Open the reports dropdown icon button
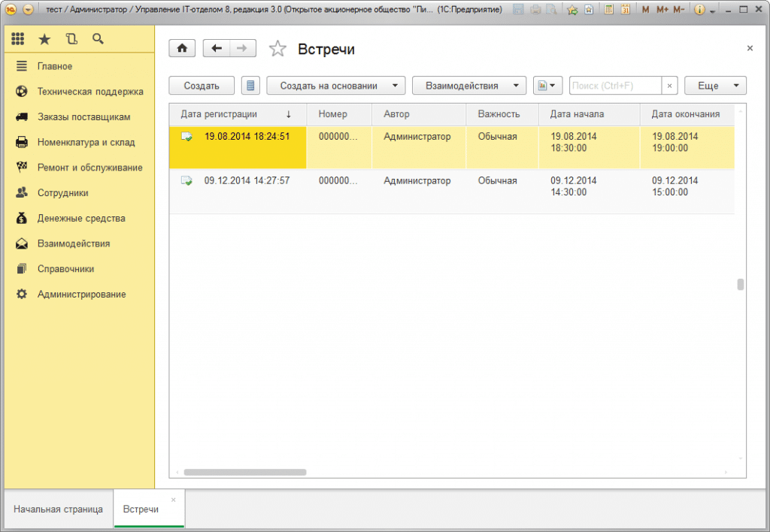Image resolution: width=770 pixels, height=532 pixels. point(547,86)
